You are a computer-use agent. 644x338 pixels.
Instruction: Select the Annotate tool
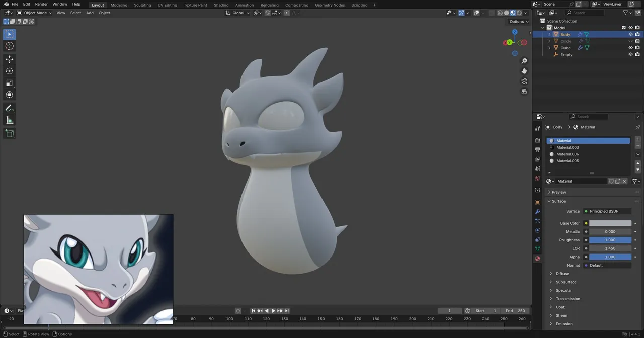10,108
